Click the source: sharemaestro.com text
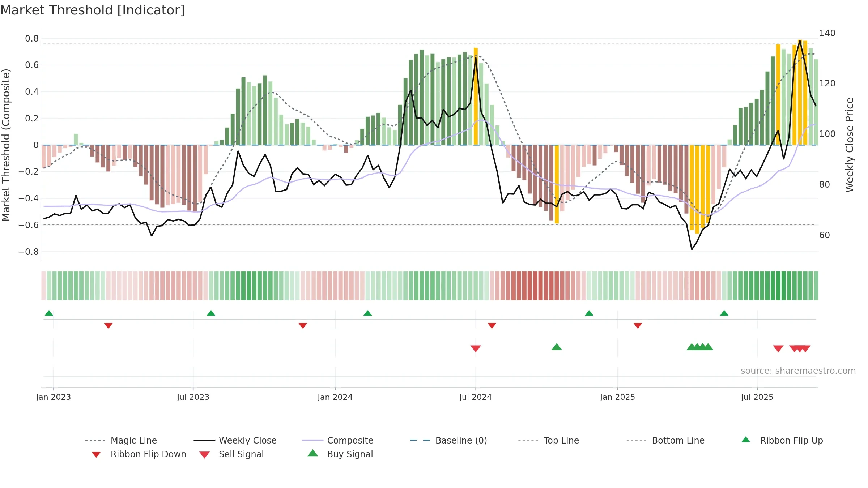The image size is (868, 488). coord(798,371)
